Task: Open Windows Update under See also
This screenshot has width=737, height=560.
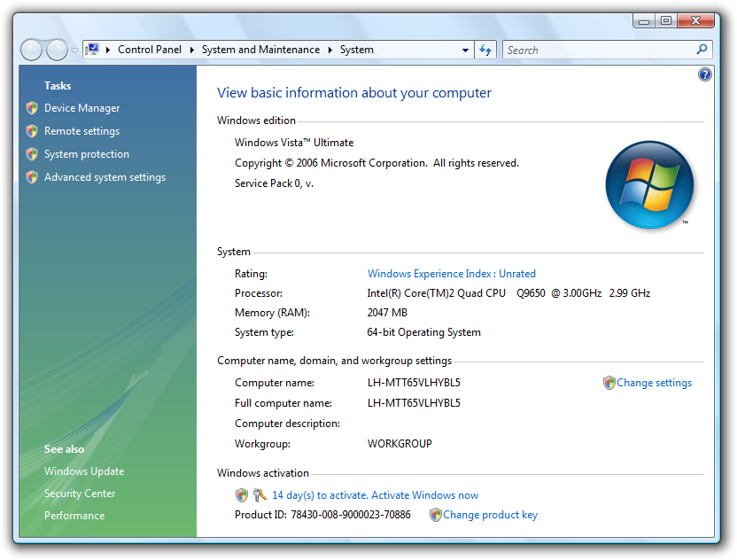Action: click(x=84, y=471)
